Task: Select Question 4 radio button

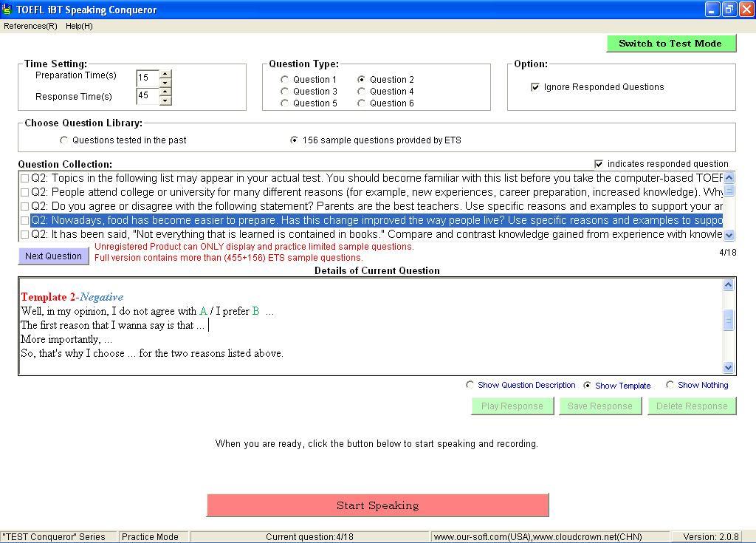Action: (x=361, y=91)
